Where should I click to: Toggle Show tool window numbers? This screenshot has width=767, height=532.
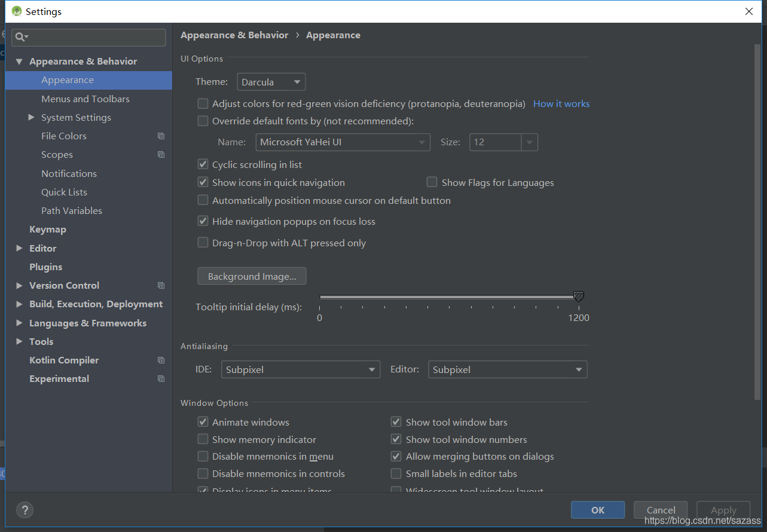pos(396,439)
